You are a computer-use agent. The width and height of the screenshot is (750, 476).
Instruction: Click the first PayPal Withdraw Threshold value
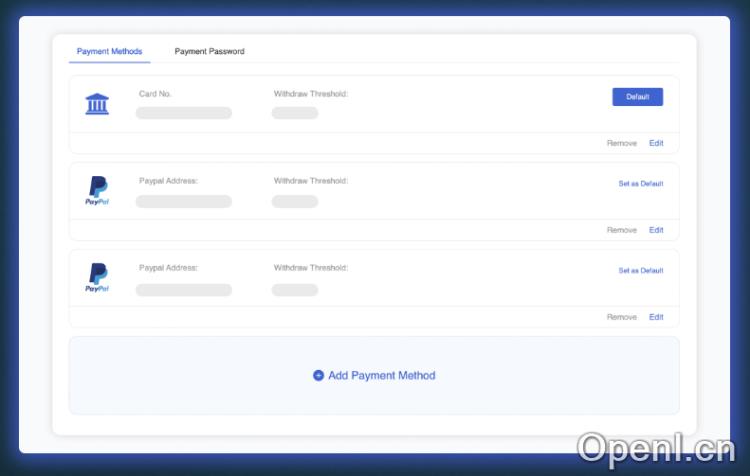295,201
